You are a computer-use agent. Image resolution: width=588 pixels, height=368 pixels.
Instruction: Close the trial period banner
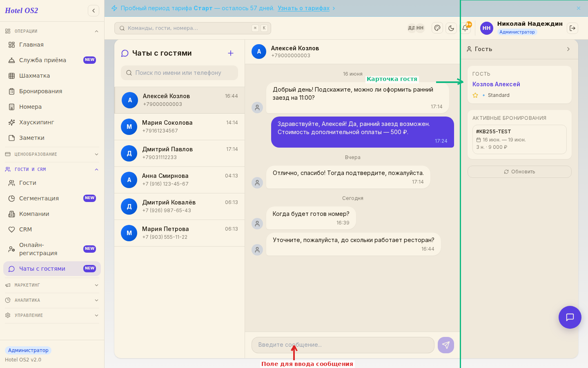coord(579,8)
